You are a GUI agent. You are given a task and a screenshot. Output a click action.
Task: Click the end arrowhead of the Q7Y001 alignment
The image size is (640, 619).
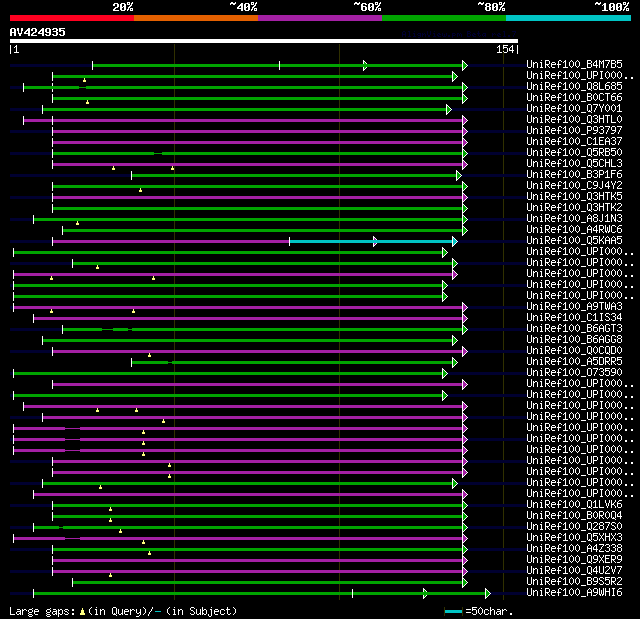449,109
